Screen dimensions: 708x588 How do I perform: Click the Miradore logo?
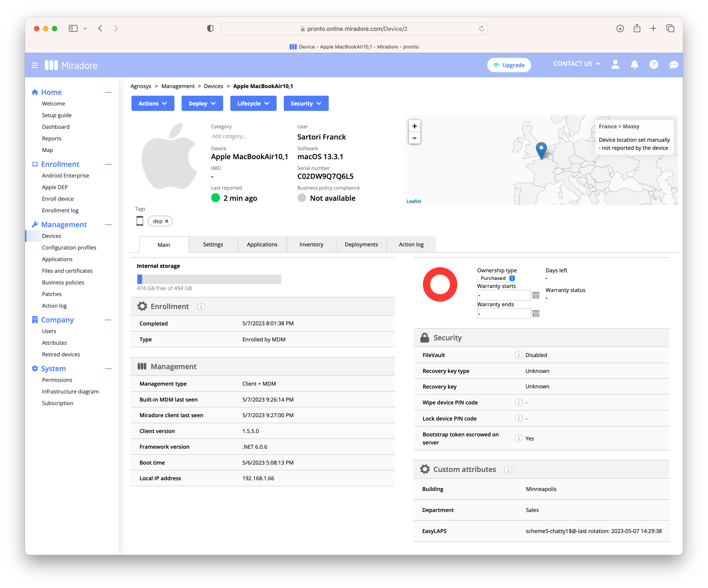coord(71,65)
